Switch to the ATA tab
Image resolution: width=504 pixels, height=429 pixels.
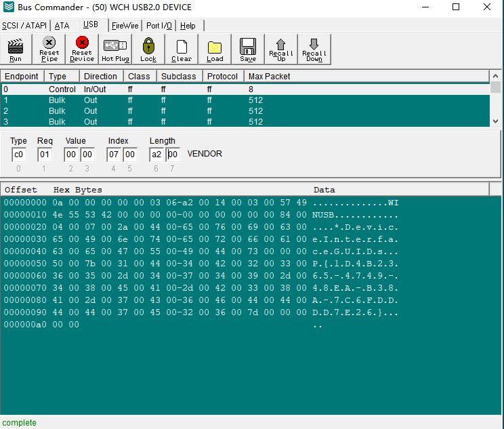coord(62,25)
